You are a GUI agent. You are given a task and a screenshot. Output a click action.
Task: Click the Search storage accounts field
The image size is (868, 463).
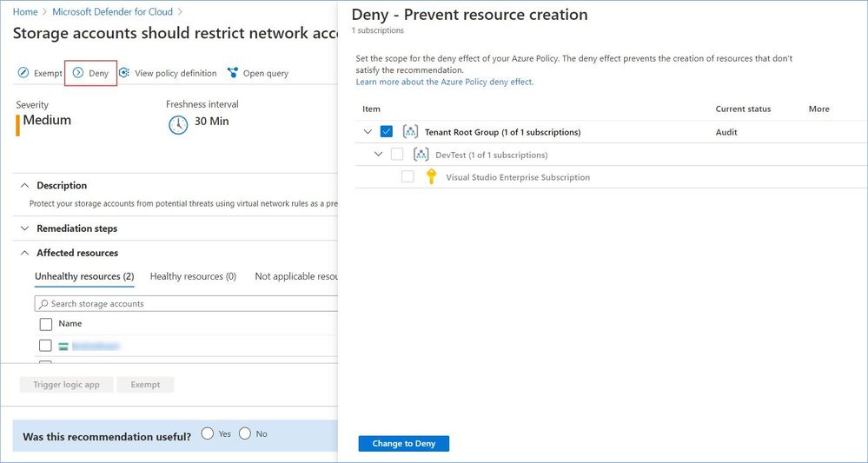[x=186, y=304]
